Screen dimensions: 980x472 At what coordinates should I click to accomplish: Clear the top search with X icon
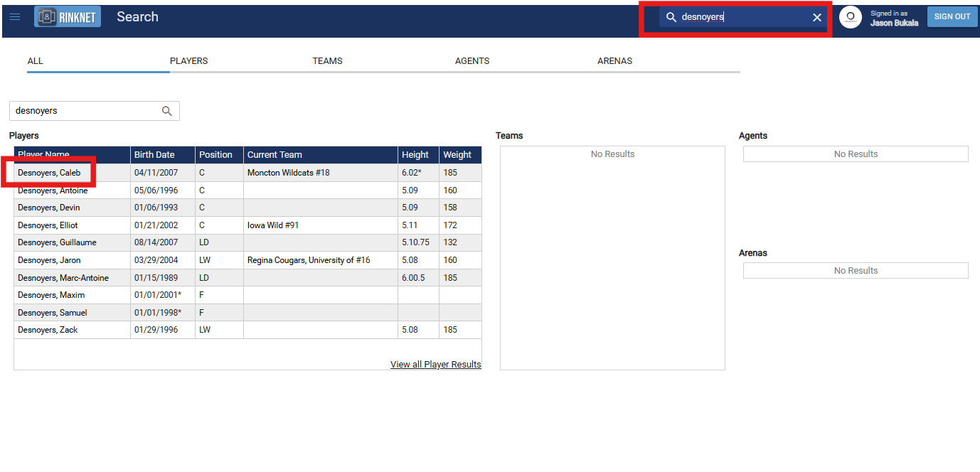(x=817, y=17)
